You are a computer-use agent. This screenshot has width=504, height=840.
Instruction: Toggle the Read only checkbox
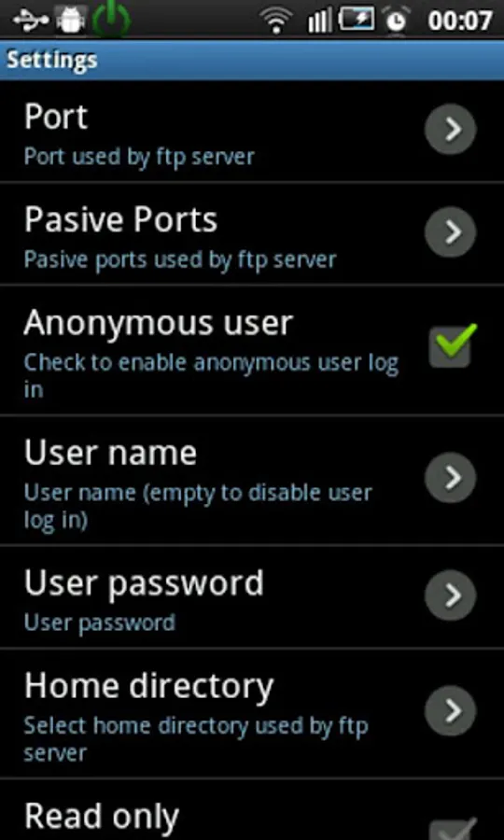452,828
